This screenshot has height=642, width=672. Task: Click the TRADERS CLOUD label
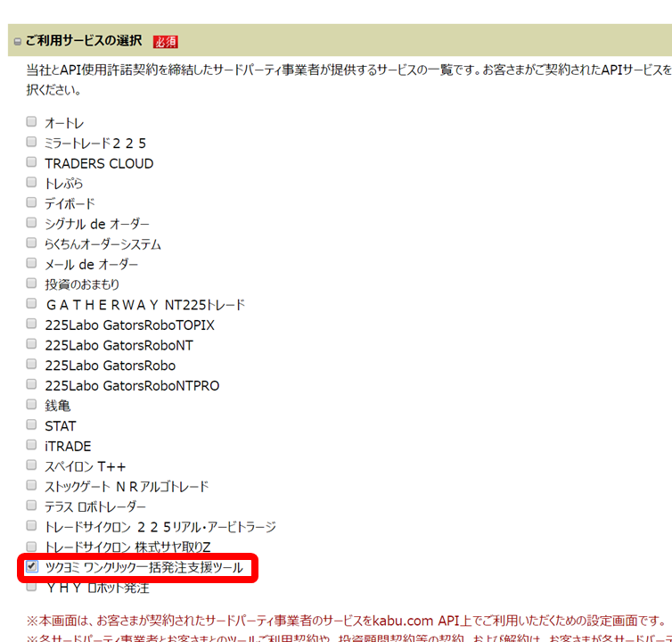tap(99, 163)
